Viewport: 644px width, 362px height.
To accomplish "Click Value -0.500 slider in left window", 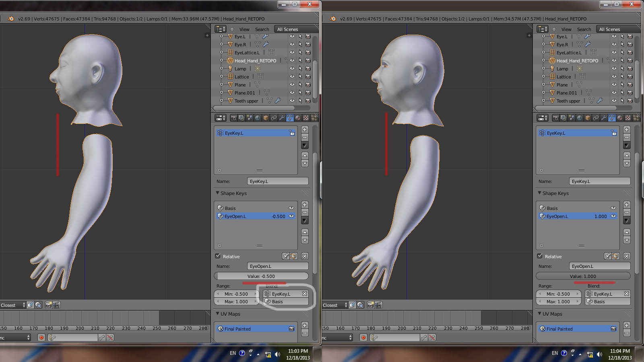I will (261, 276).
